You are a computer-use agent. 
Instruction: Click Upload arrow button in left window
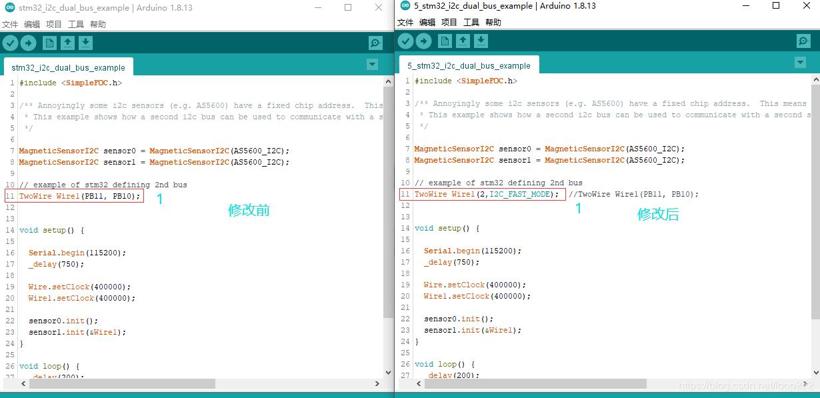click(28, 43)
